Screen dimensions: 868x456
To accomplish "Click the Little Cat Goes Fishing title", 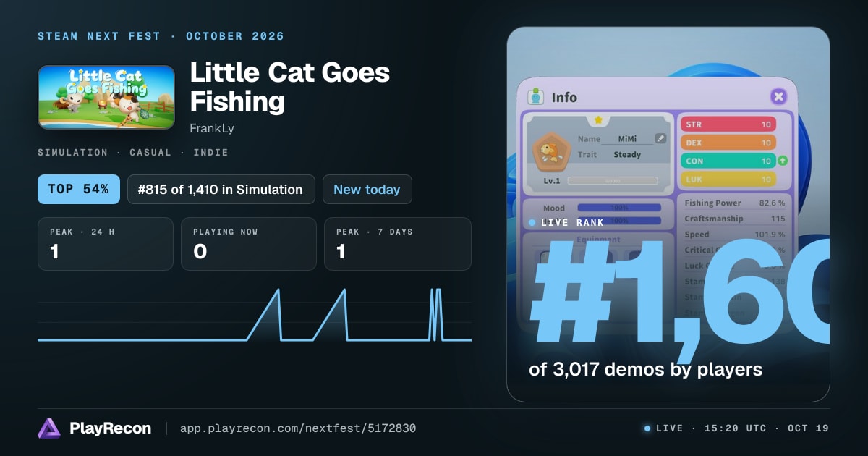I will tap(289, 87).
